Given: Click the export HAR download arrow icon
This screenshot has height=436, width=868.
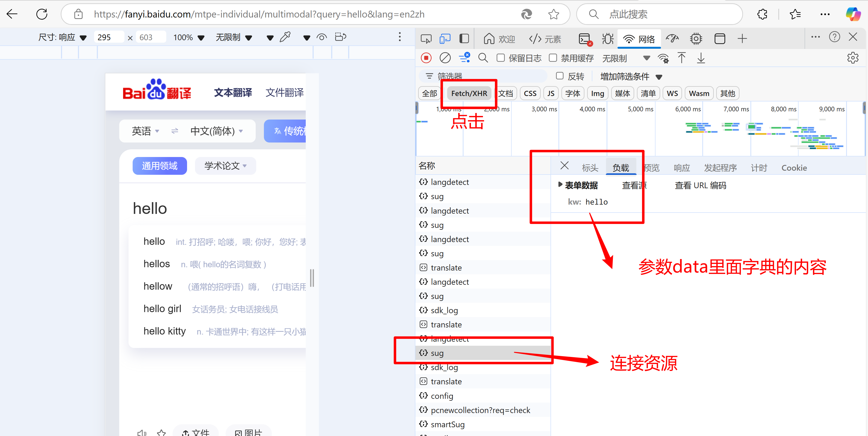Looking at the screenshot, I should [x=701, y=58].
